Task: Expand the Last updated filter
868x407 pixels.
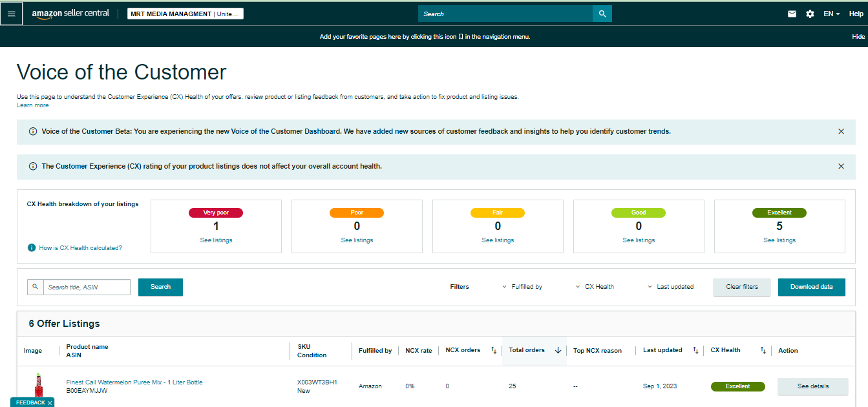Action: (671, 287)
